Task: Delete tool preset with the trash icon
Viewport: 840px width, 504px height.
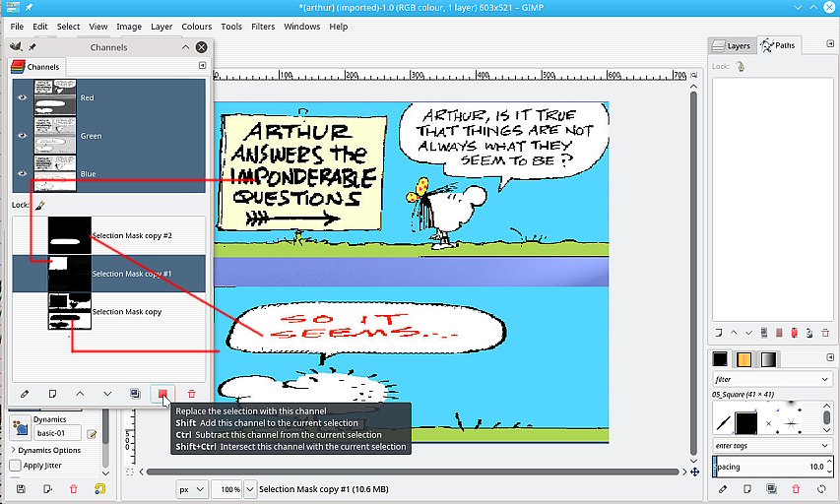Action: click(74, 488)
